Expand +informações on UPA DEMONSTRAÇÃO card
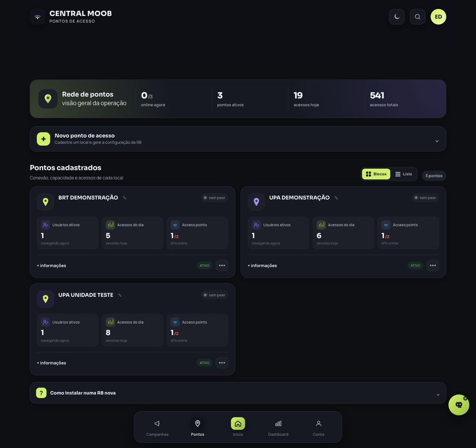 (x=262, y=266)
